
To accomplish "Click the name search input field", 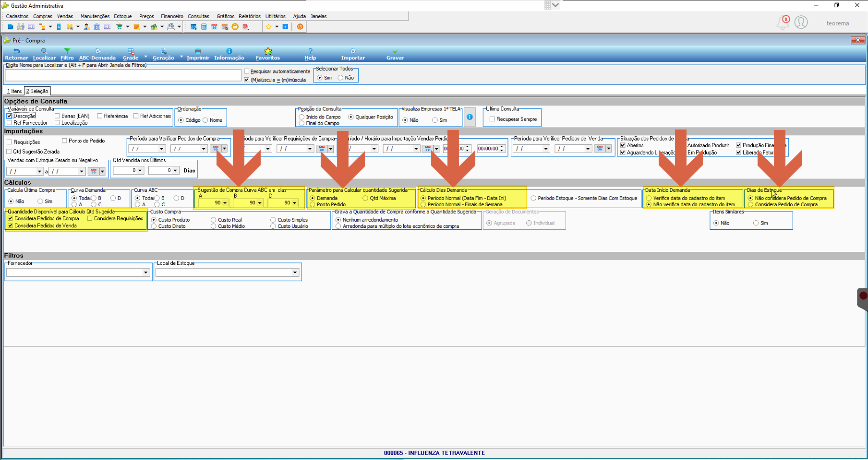I will (123, 75).
